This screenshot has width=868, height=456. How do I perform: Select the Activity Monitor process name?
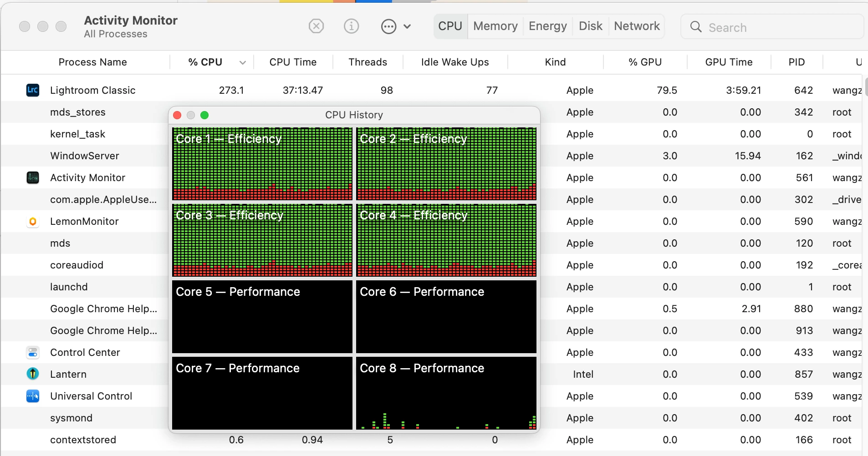88,177
